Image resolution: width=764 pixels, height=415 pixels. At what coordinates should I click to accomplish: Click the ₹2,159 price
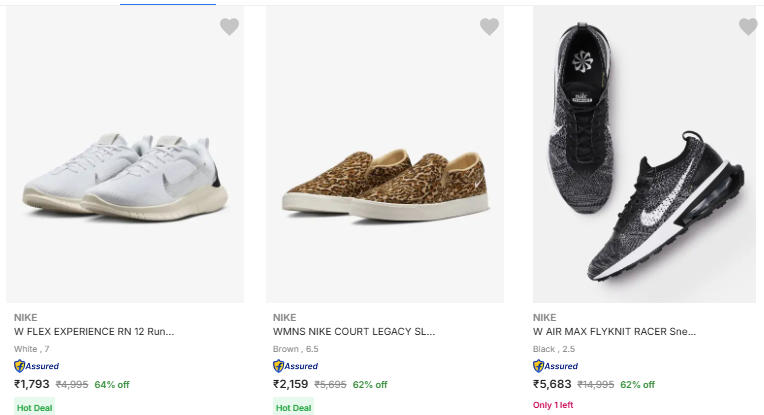tap(292, 384)
